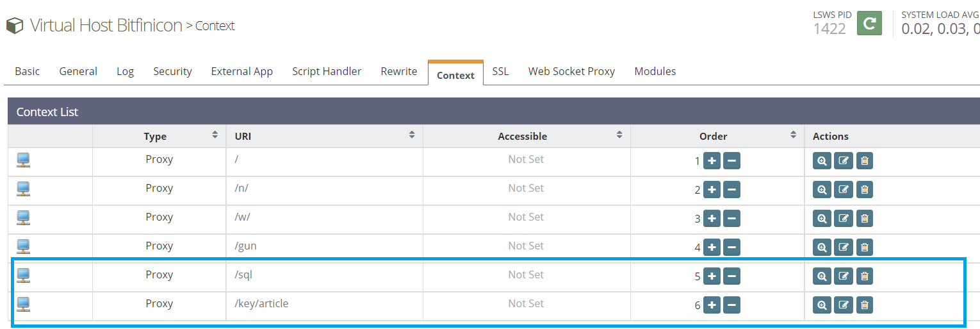Move /n/ context order up with plus
The image size is (980, 329).
712,190
